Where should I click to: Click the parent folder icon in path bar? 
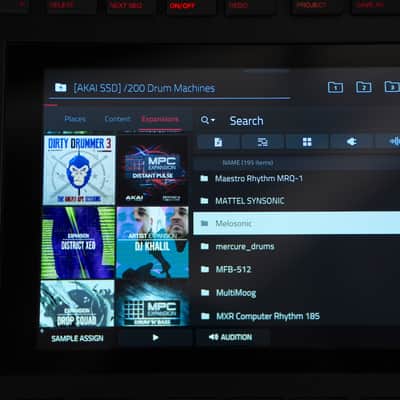pyautogui.click(x=60, y=88)
